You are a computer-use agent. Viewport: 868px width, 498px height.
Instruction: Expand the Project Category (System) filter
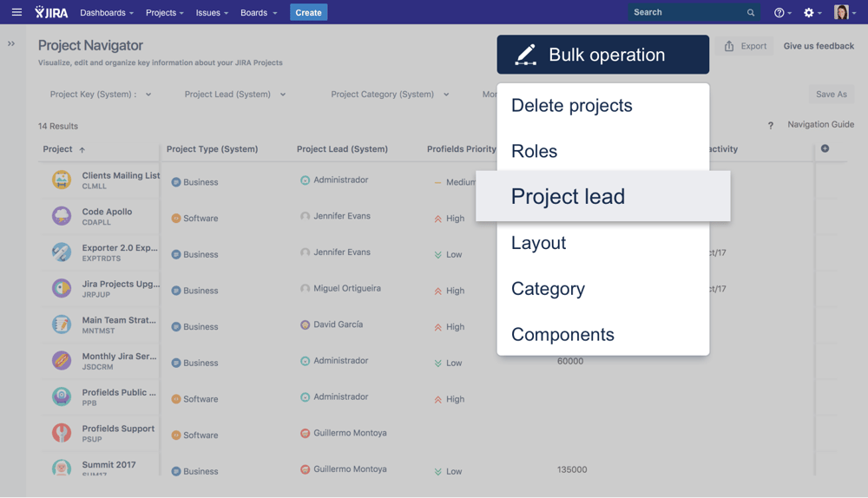[390, 94]
